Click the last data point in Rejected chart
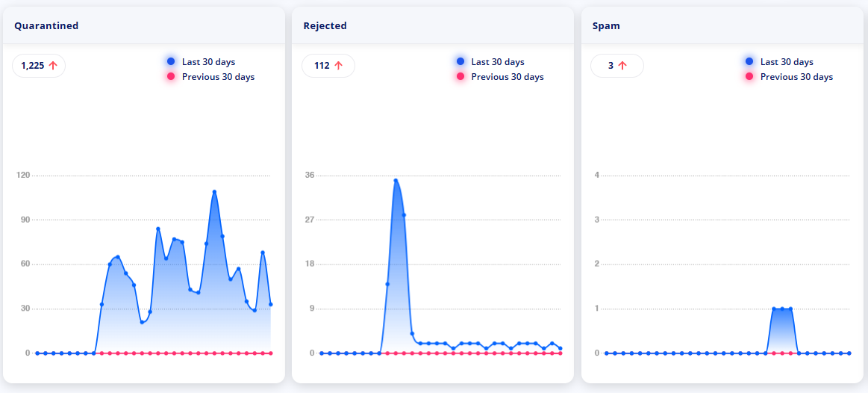 pos(561,348)
